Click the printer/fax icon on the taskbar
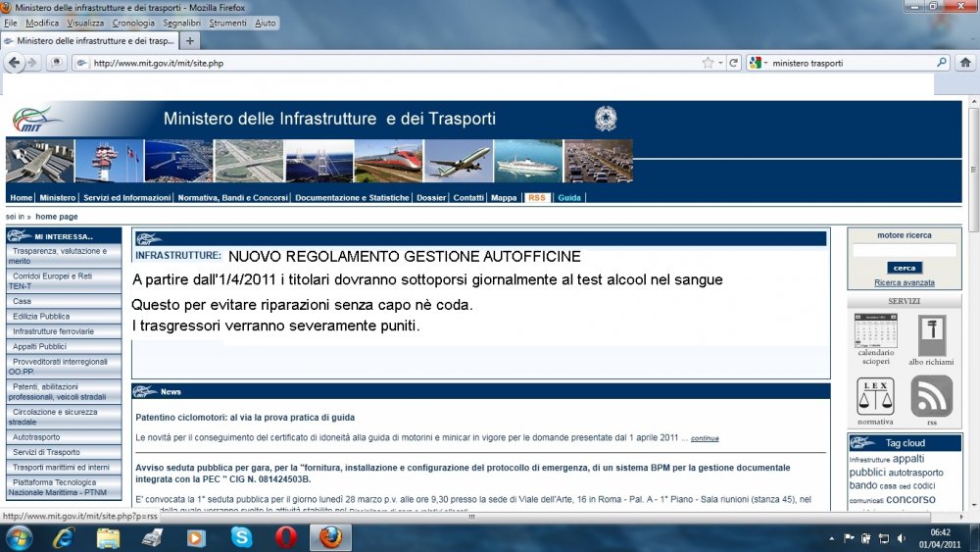980x552 pixels. point(152,537)
